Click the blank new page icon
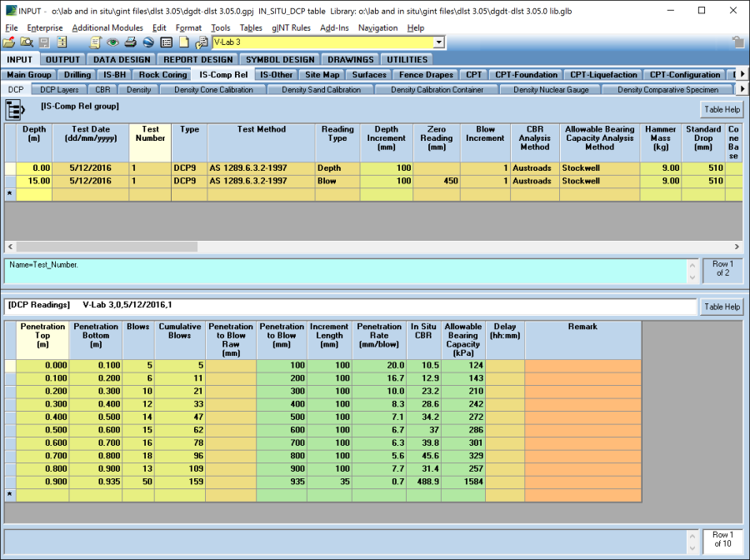750x560 pixels. (184, 42)
